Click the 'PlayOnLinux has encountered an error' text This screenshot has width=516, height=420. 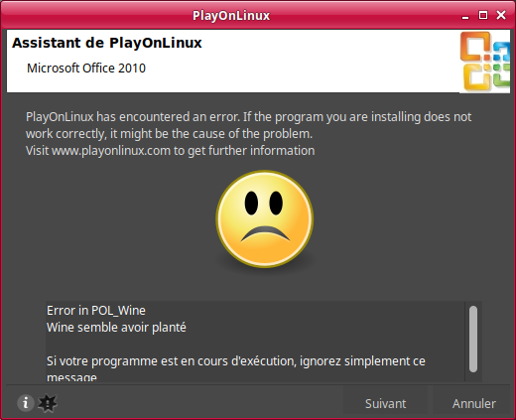click(x=132, y=117)
